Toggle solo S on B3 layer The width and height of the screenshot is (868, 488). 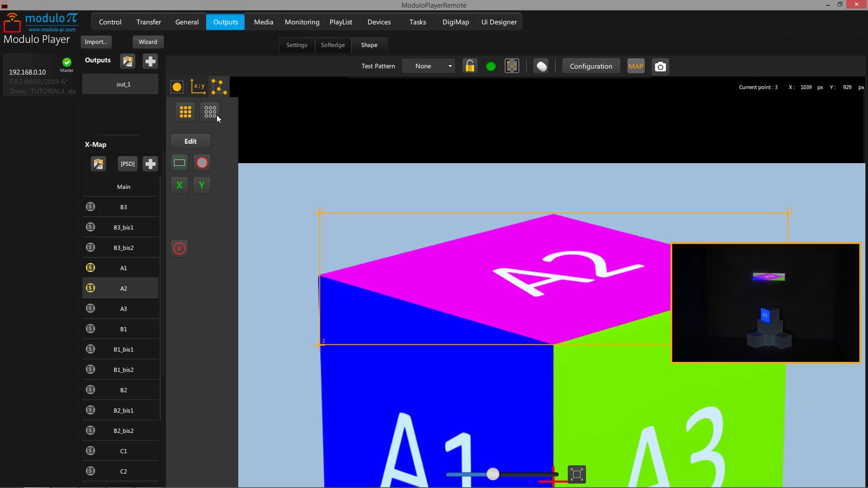90,206
